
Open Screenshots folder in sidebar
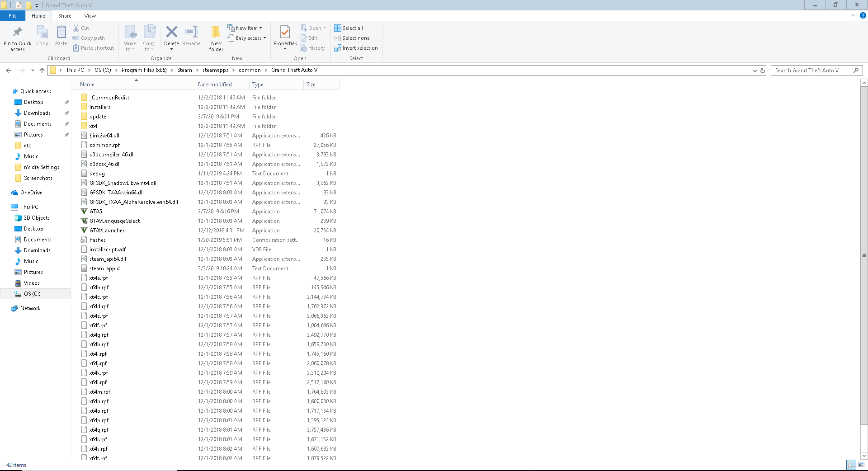coord(38,178)
